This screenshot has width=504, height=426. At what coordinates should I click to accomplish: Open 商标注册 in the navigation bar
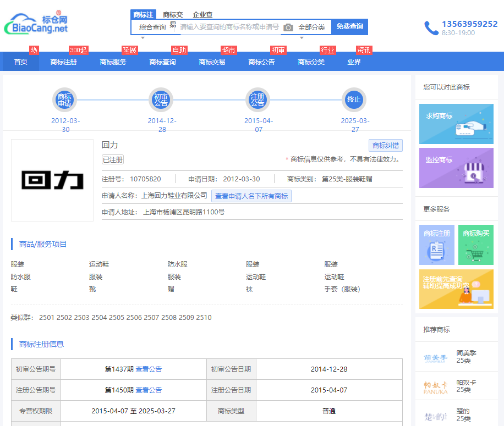click(64, 62)
